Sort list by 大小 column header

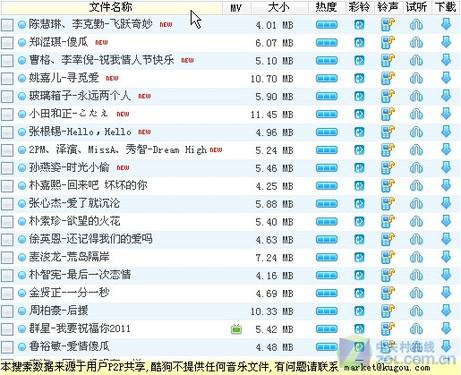pyautogui.click(x=279, y=7)
